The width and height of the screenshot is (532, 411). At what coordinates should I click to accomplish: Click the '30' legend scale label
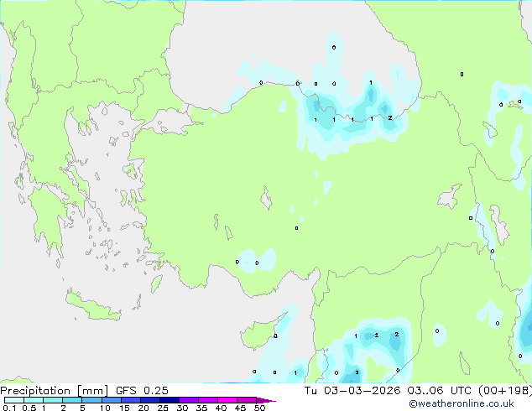pyautogui.click(x=182, y=408)
